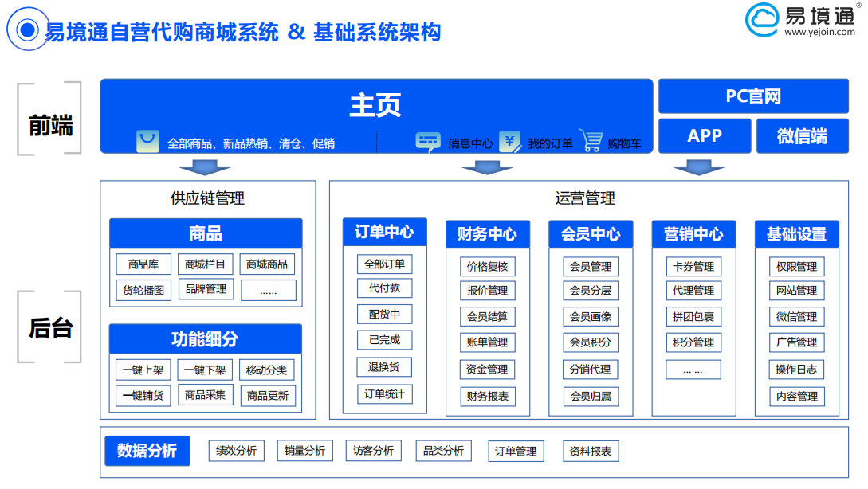Click 访客分析 box
Screen dimensions: 868x489
coord(374,451)
